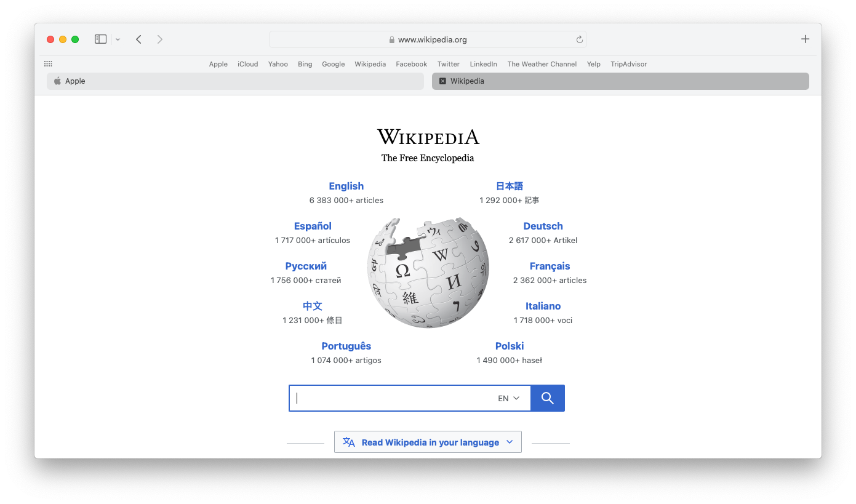Open the EN search language dropdown
856x504 pixels.
tap(509, 398)
